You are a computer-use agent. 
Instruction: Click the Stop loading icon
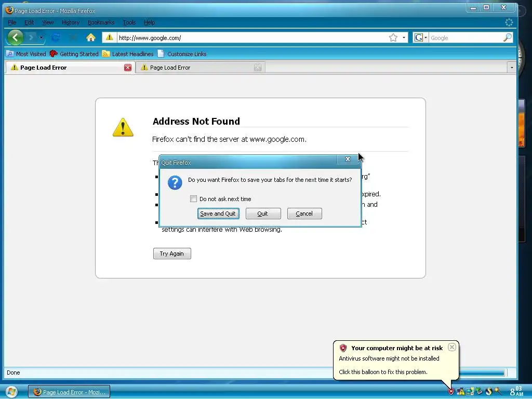[73, 37]
